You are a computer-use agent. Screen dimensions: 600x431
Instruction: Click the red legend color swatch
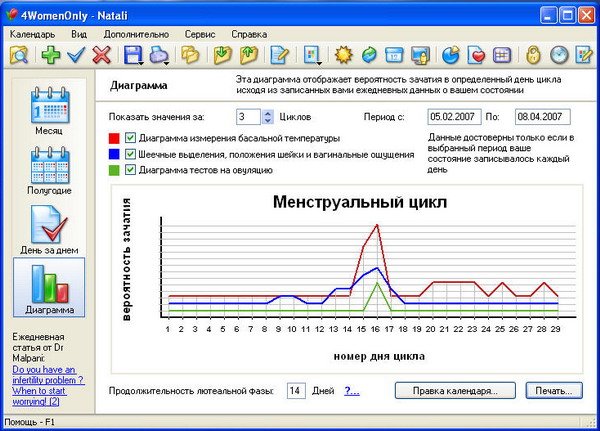coord(114,138)
